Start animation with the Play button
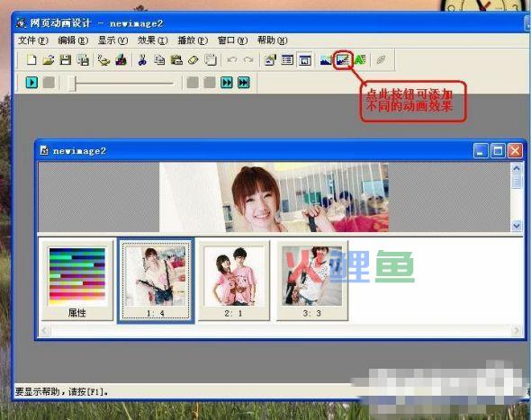531x420 pixels. point(31,83)
